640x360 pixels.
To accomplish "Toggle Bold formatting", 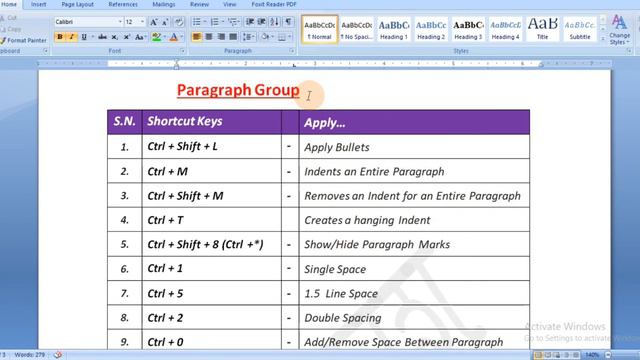I will tap(60, 37).
